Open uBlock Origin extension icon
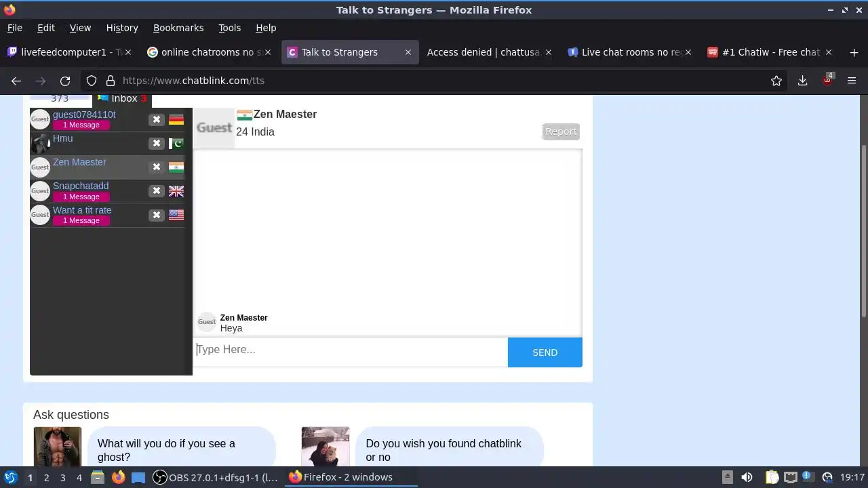868x488 pixels. pos(827,80)
